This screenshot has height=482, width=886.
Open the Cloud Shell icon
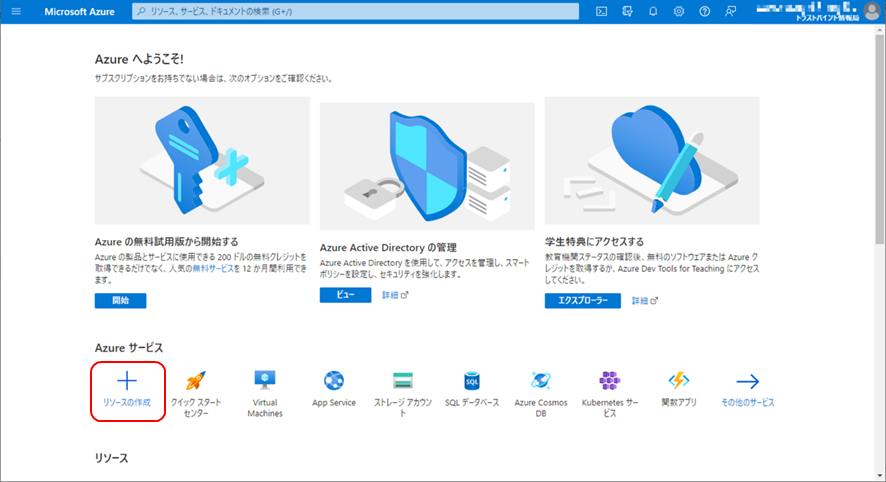click(x=601, y=11)
